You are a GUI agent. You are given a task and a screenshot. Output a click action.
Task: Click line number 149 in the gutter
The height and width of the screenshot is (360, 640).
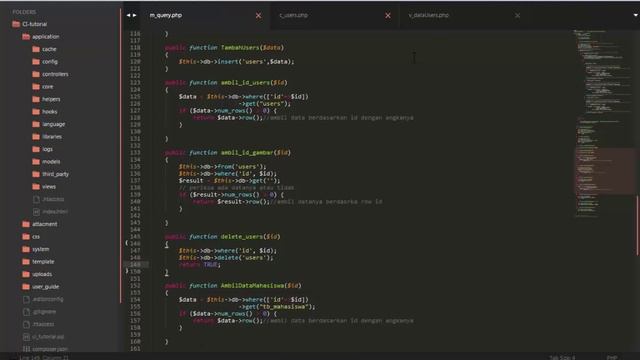[135, 264]
